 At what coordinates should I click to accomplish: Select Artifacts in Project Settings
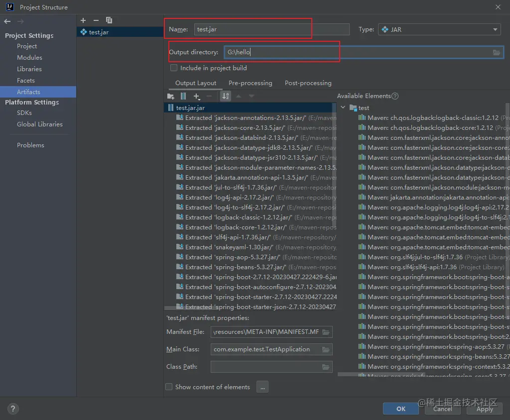[x=38, y=92]
